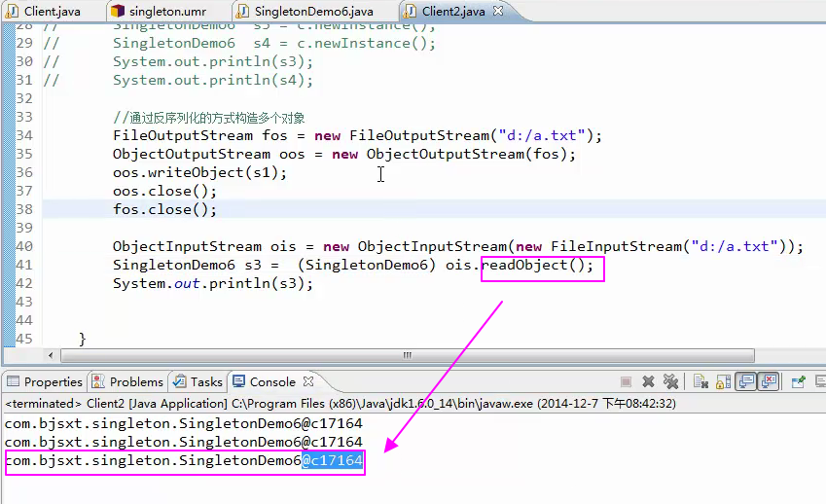Click the terminated Client2 launch description
Image resolution: width=826 pixels, height=504 pixels.
[x=341, y=404]
